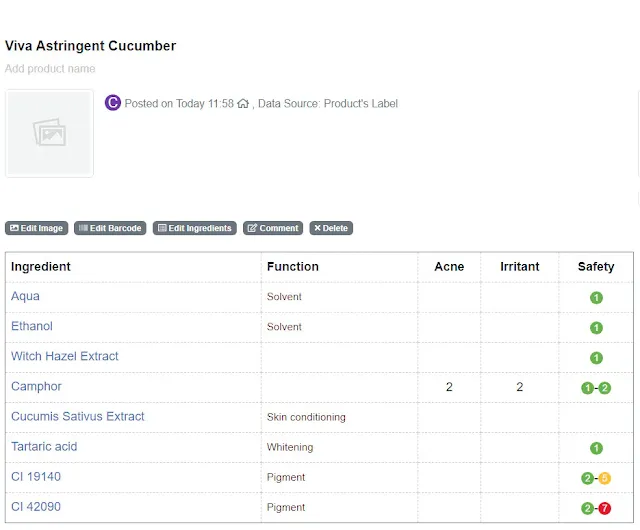Click Camphor's Acne value 2

tap(449, 387)
